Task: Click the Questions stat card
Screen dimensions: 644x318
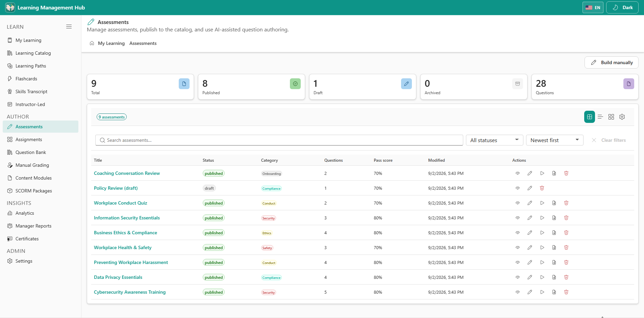Action: coord(585,87)
